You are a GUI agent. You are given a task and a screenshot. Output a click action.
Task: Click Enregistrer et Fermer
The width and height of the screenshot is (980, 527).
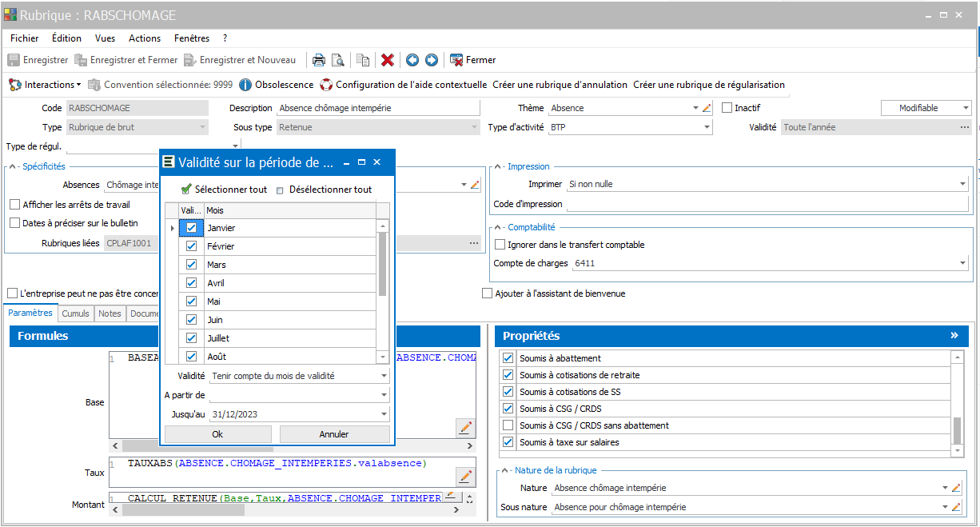125,60
